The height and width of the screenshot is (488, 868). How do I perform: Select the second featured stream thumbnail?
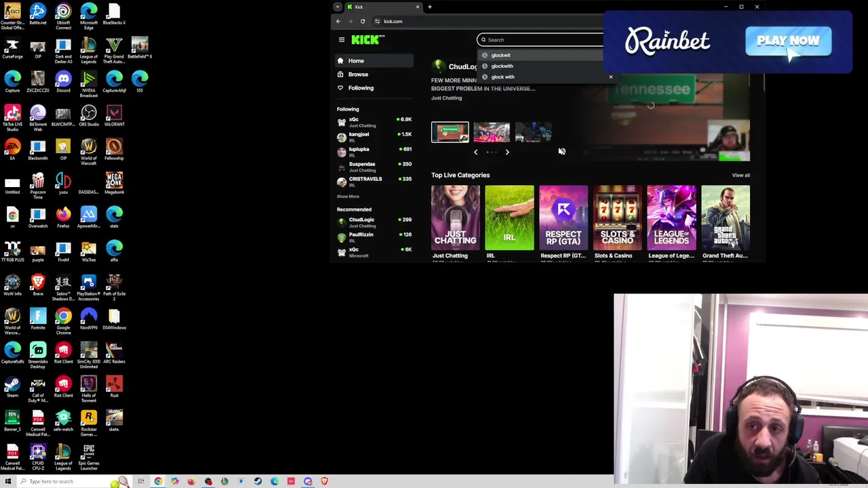pos(492,132)
